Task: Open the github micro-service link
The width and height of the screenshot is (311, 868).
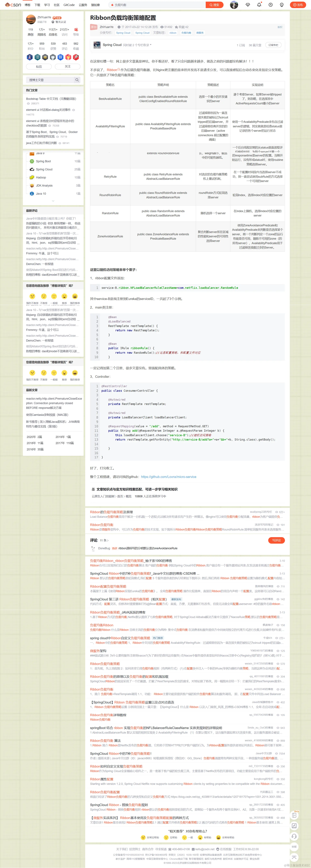Action: coord(168,477)
